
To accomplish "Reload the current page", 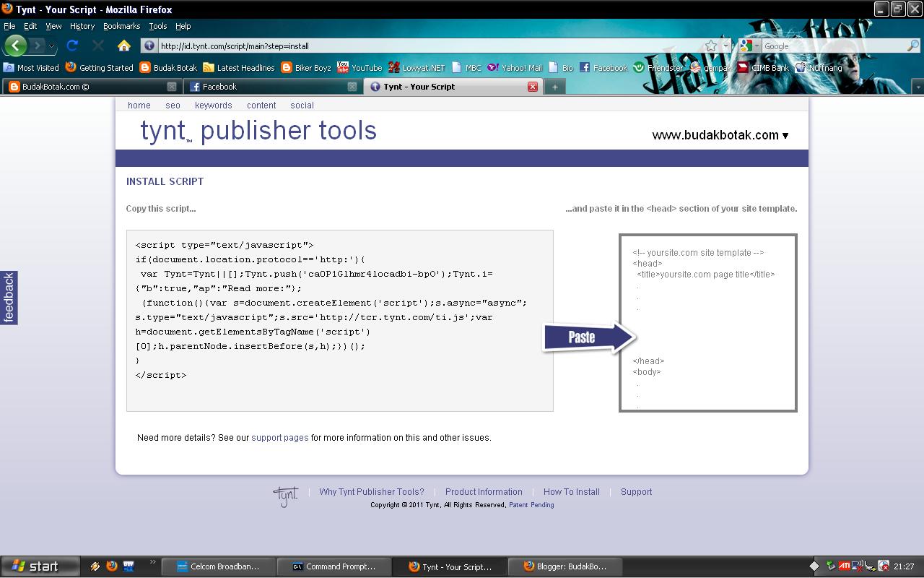I will point(72,46).
